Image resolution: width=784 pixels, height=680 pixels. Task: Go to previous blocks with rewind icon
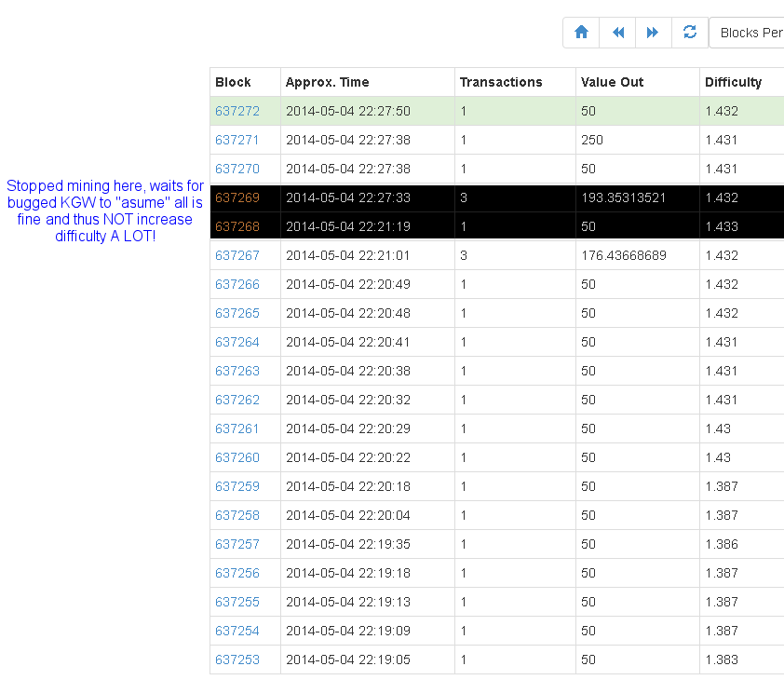617,33
